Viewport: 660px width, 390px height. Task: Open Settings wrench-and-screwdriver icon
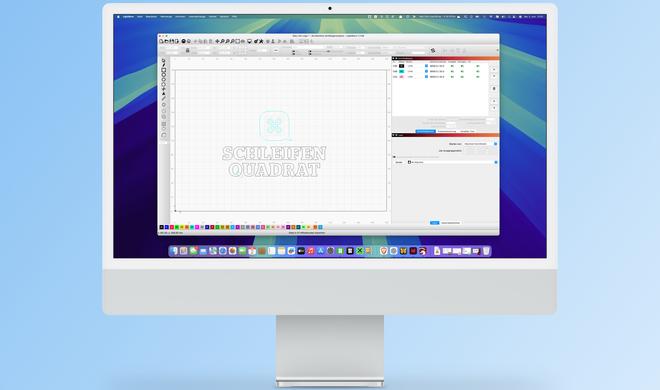[x=255, y=41]
